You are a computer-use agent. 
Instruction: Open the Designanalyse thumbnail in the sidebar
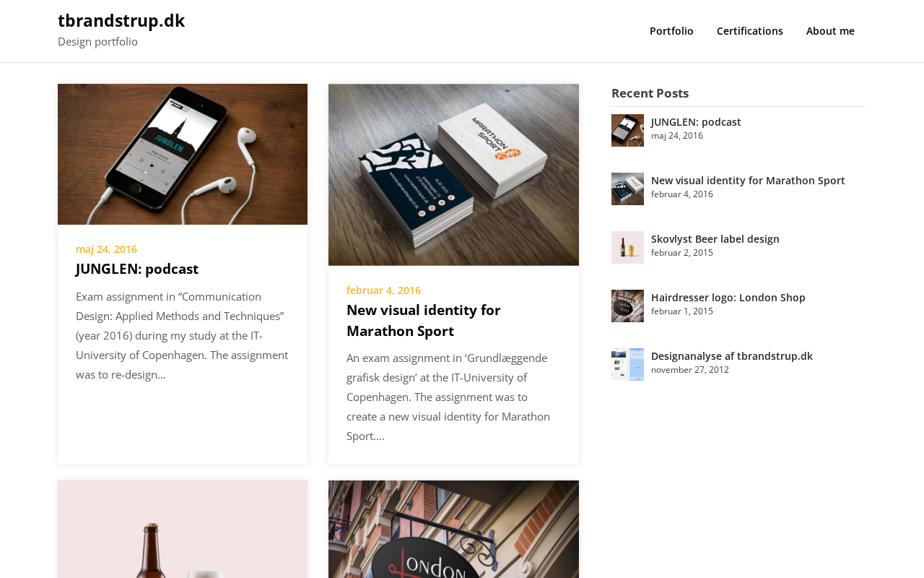(x=627, y=364)
